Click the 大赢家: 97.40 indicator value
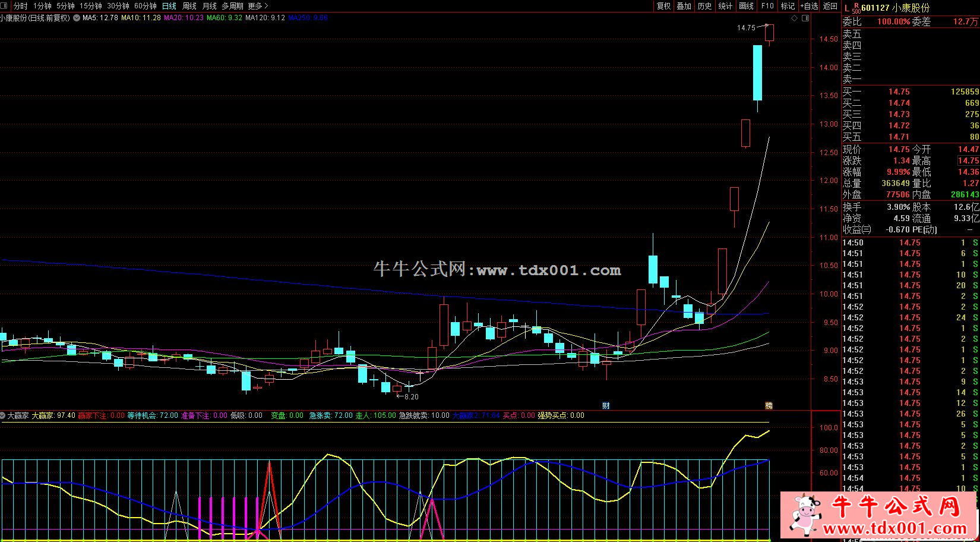This screenshot has height=542, width=980. tap(53, 415)
